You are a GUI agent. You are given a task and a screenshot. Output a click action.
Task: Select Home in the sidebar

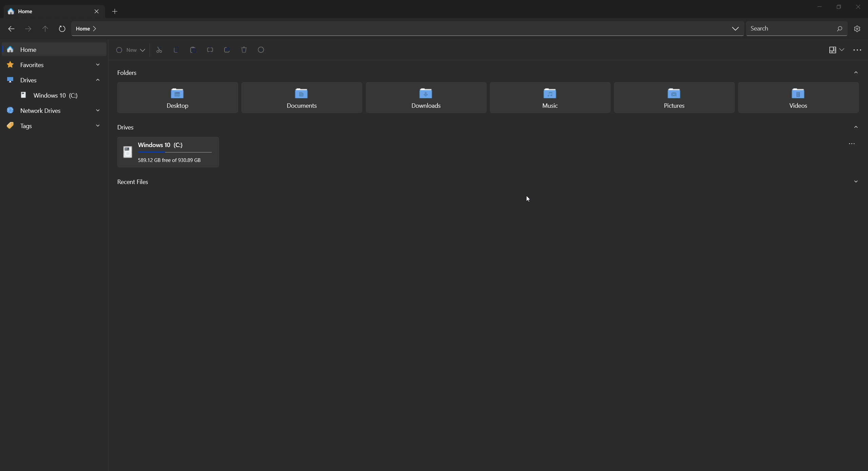(54, 49)
